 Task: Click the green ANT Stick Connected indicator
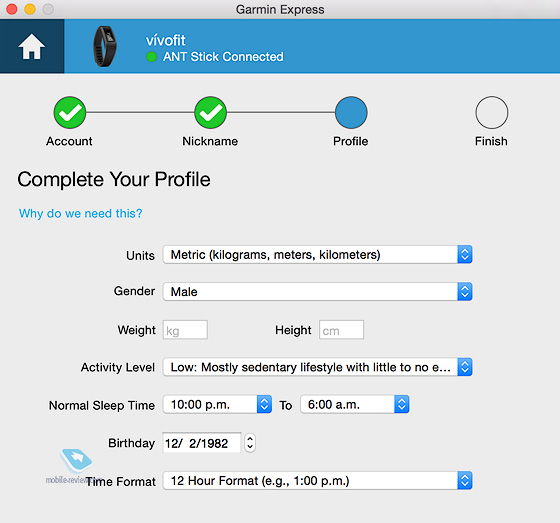(152, 57)
